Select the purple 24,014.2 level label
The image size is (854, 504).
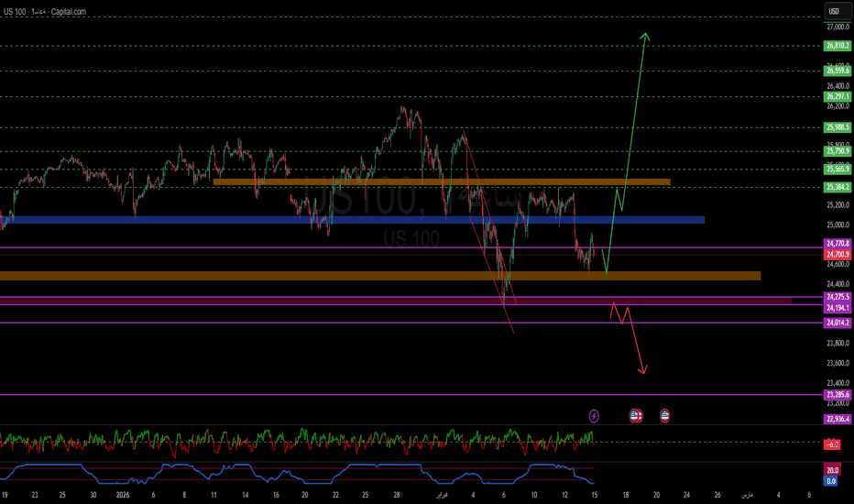click(838, 323)
